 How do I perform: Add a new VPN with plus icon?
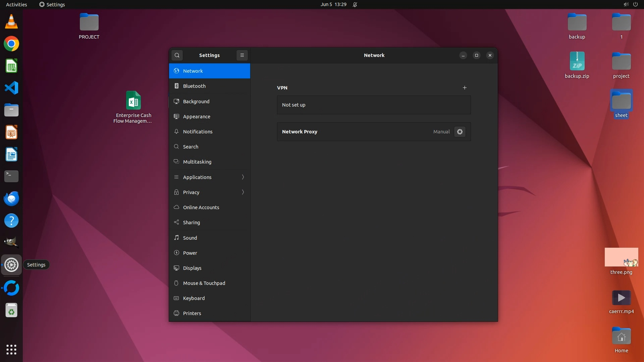(465, 88)
